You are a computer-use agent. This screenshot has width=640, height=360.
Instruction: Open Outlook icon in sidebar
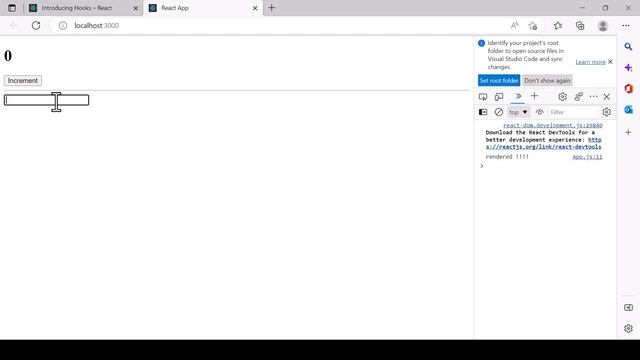tap(629, 109)
